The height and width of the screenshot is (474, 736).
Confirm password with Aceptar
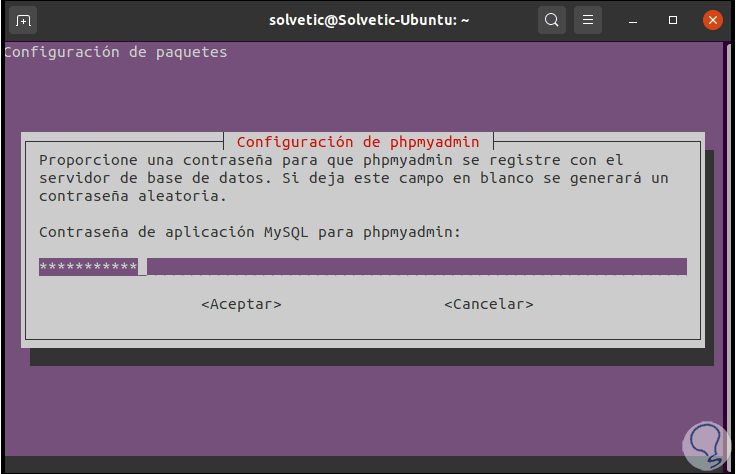[x=241, y=304]
